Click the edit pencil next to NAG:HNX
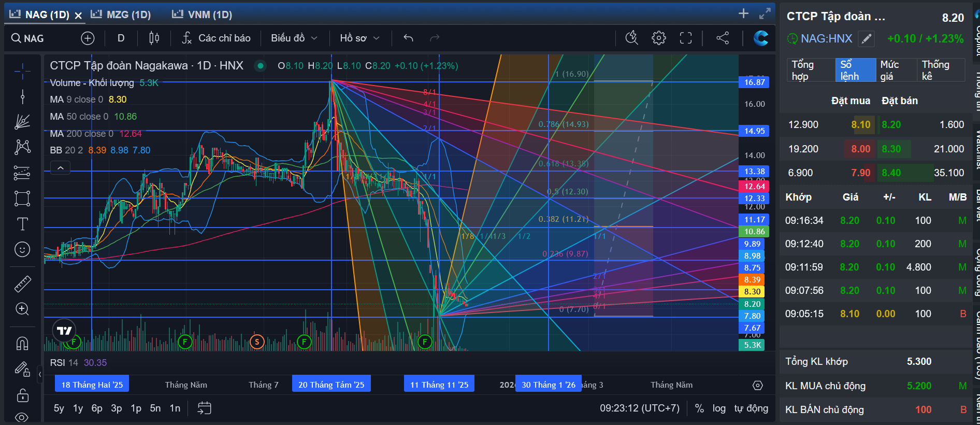 [867, 38]
